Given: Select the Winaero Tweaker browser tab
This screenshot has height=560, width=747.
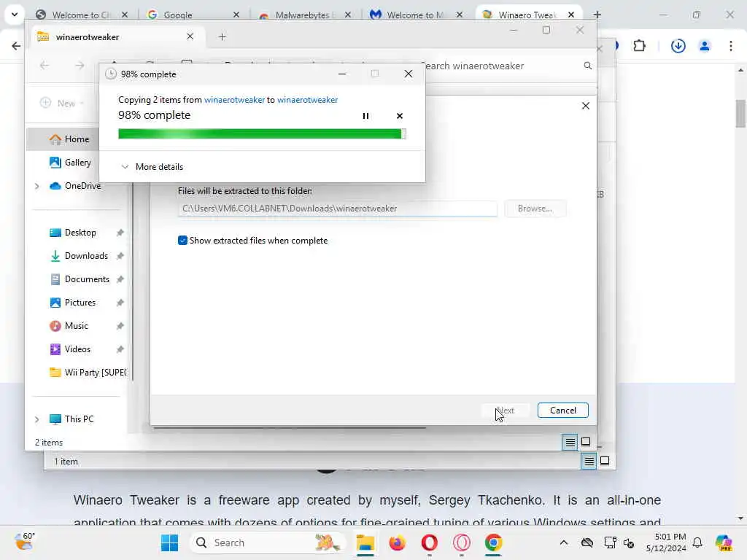Looking at the screenshot, I should pos(528,15).
